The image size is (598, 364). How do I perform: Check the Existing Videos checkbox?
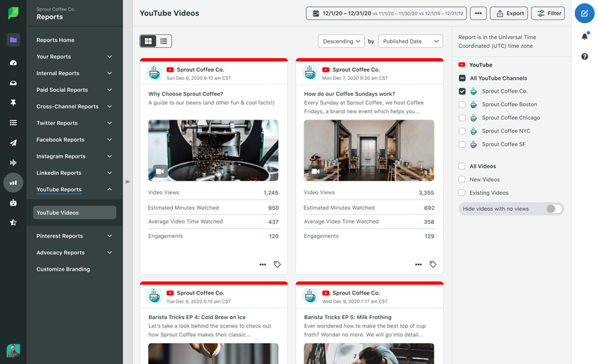[462, 193]
